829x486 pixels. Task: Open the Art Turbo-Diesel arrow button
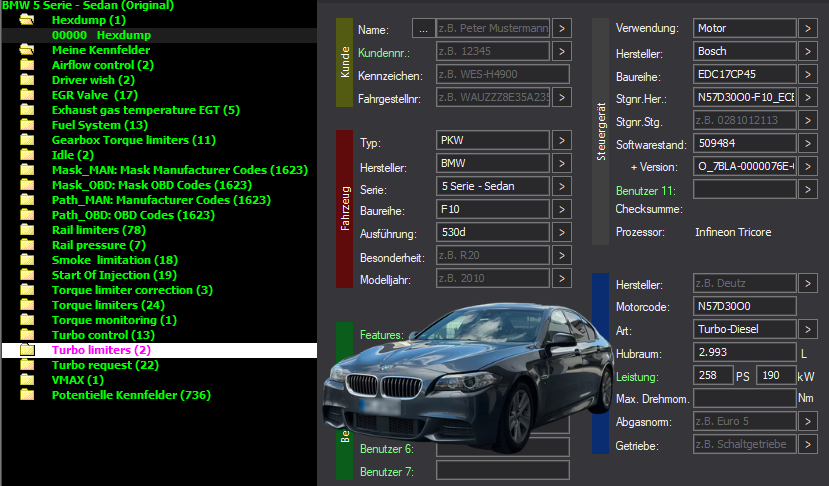(x=808, y=329)
